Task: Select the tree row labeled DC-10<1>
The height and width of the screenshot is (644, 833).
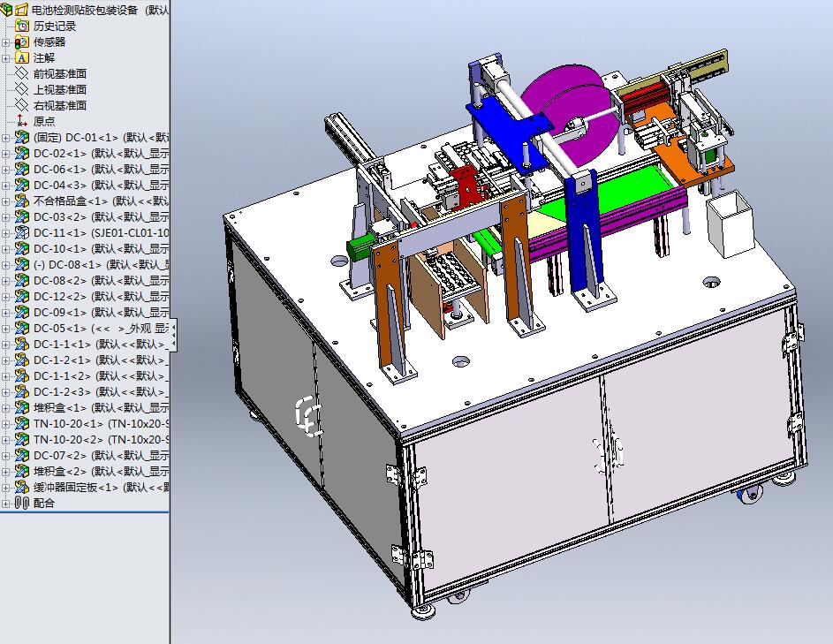Action: pos(85,248)
